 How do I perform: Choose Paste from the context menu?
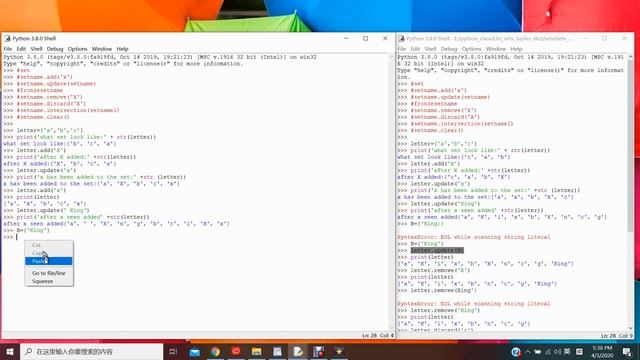pyautogui.click(x=49, y=261)
